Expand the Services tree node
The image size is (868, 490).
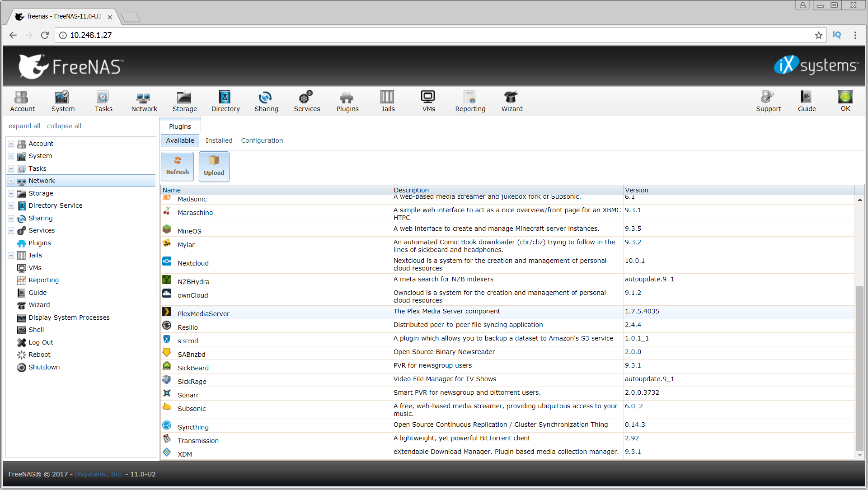pos(11,230)
